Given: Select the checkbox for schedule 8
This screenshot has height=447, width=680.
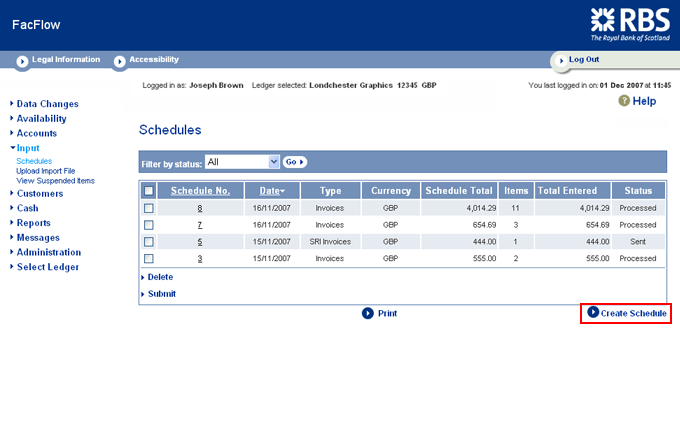Looking at the screenshot, I should [149, 208].
